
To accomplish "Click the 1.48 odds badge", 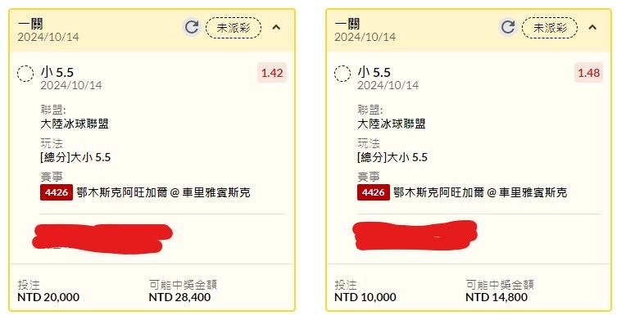I will [x=588, y=73].
